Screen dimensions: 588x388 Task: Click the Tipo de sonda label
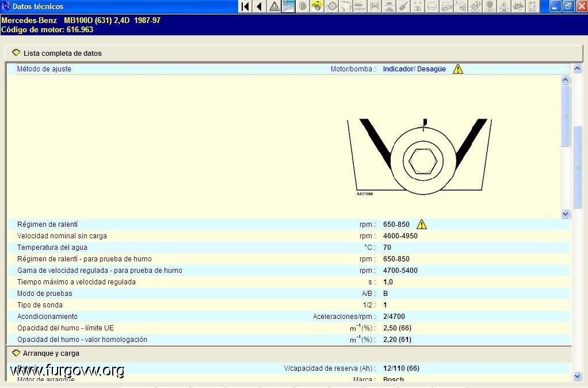[40, 305]
